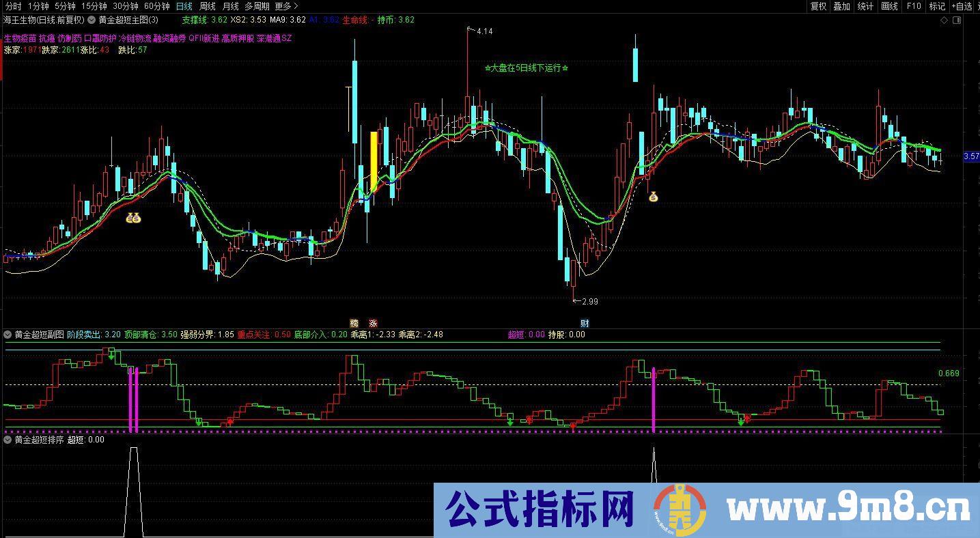Screen dimensions: 980x538
Task: Click the 冷链物流 concept tag
Action: point(136,38)
